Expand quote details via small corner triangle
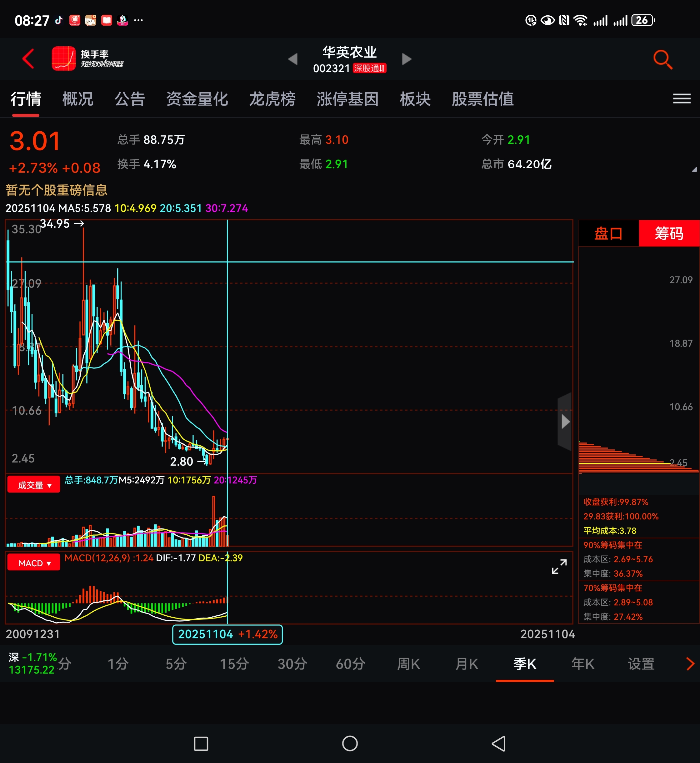This screenshot has width=700, height=763. 694,169
